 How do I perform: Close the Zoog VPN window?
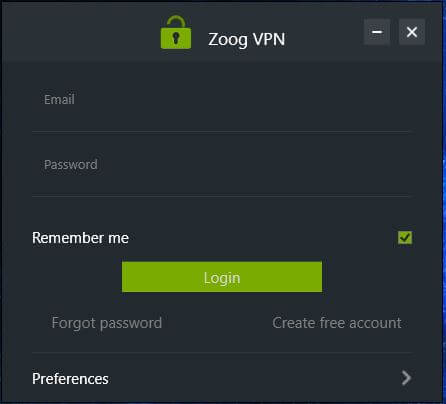[412, 32]
